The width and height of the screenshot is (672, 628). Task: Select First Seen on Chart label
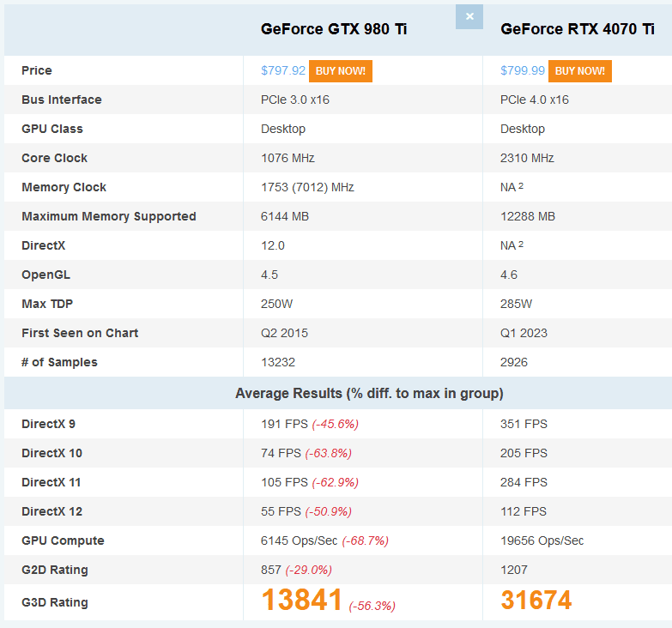click(80, 333)
